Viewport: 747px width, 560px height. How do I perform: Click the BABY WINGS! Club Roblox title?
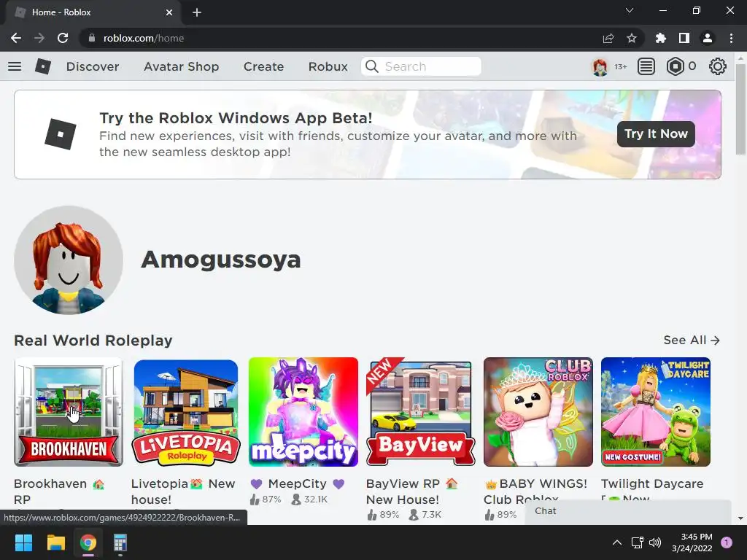535,491
